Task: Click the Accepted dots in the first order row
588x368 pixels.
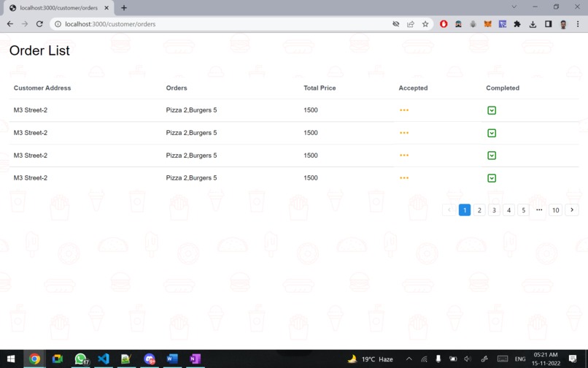Action: point(404,110)
